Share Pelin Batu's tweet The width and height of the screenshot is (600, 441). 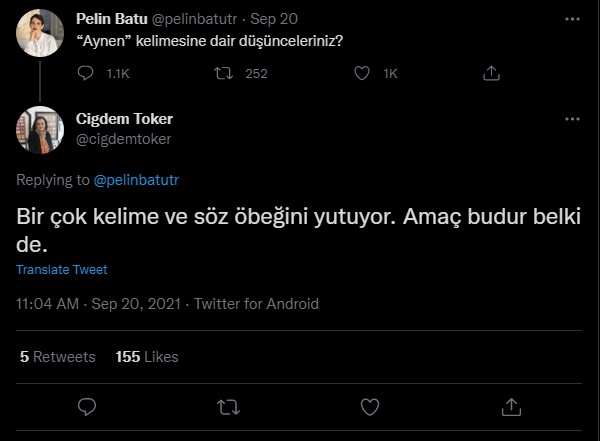(491, 73)
